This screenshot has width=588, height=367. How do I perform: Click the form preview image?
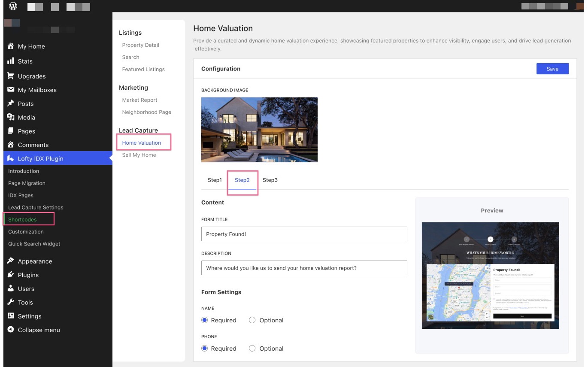click(x=490, y=276)
